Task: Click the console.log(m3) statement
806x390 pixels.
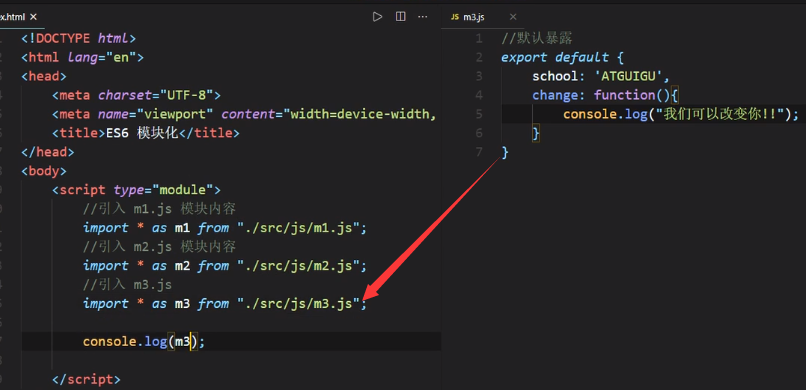Action: coord(144,342)
